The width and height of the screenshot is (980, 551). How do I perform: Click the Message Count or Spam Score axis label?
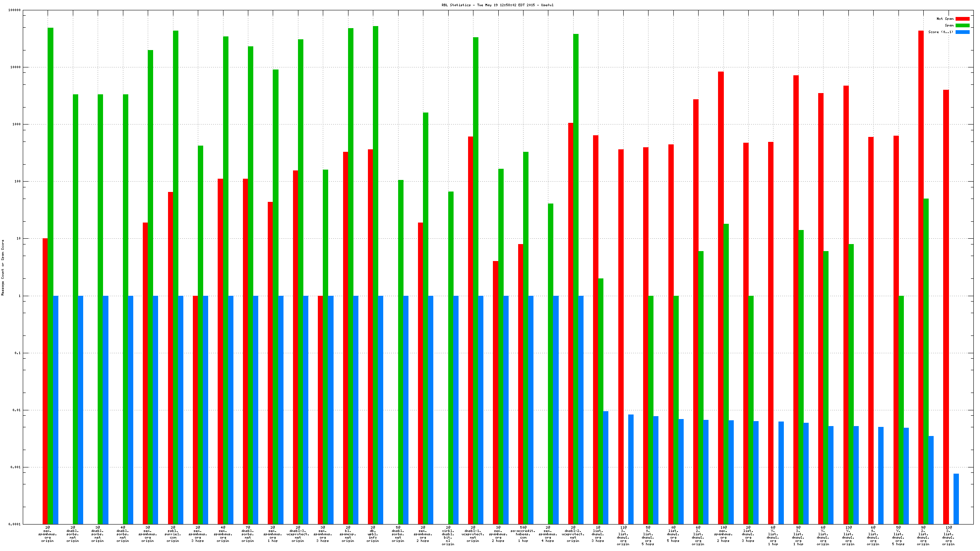(x=2, y=267)
